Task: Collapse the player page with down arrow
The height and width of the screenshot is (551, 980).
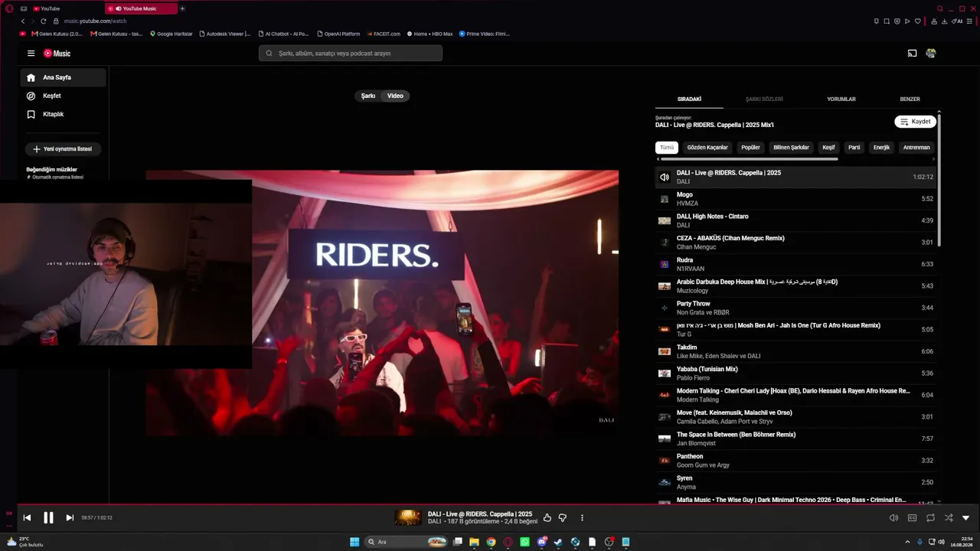Action: point(966,518)
